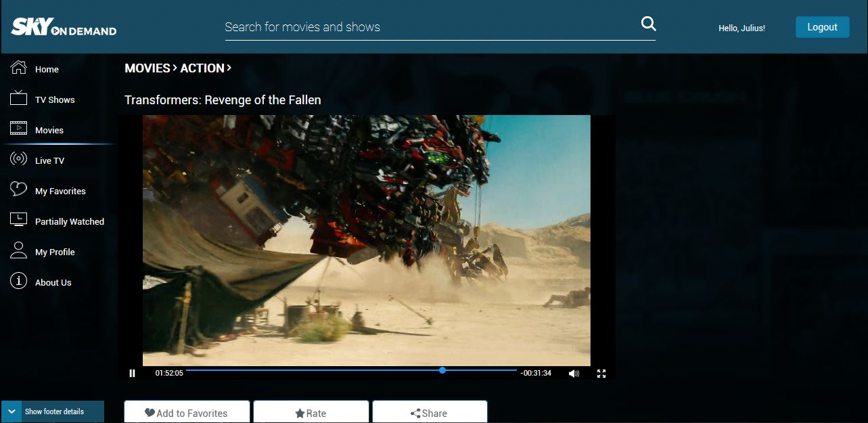Click the title Transformers: Revenge of the Fallen
Image resolution: width=868 pixels, height=423 pixels.
[x=223, y=100]
